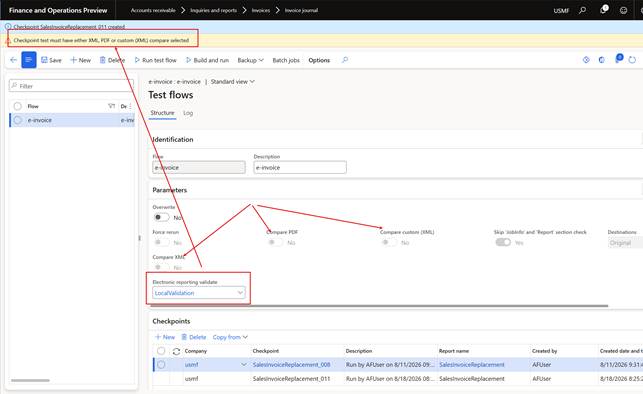643x394 pixels.
Task: Open the Batch jobs menu
Action: click(286, 60)
